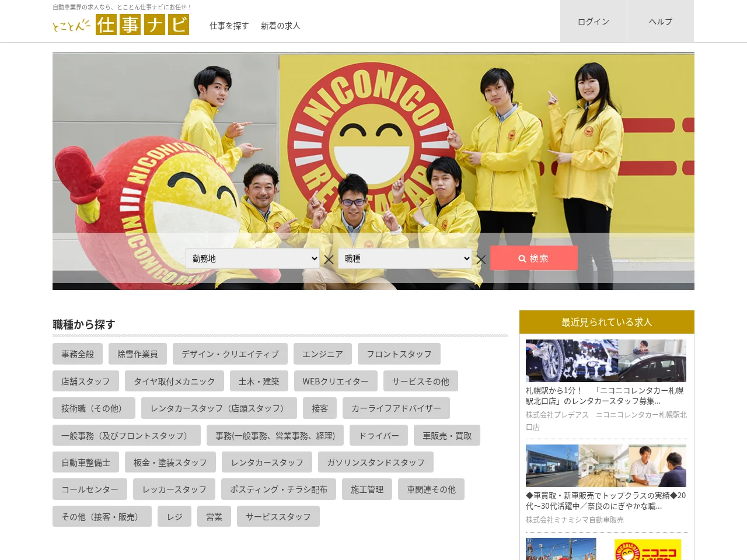Viewport: 747px width, 560px height.
Task: Open the ミナミシマ自動車販売 job thumbnail
Action: coord(606,466)
